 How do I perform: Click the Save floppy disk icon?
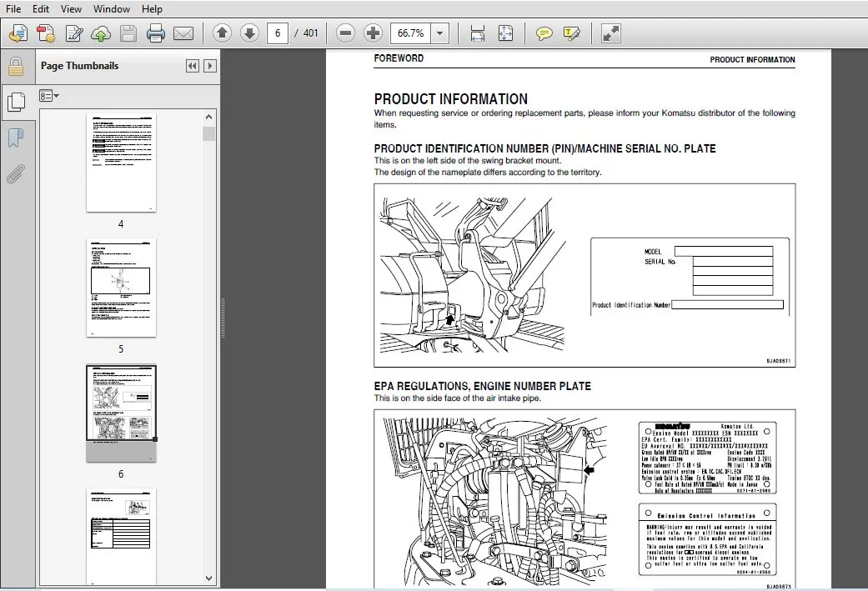[128, 33]
